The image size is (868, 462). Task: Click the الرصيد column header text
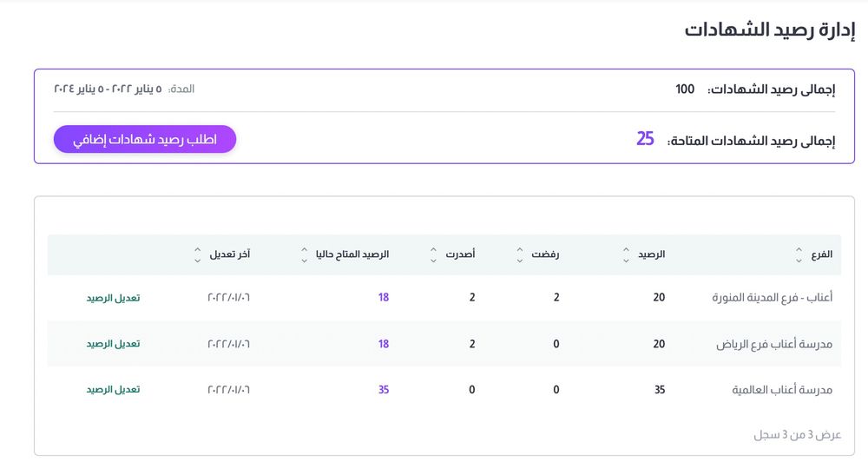(x=652, y=254)
